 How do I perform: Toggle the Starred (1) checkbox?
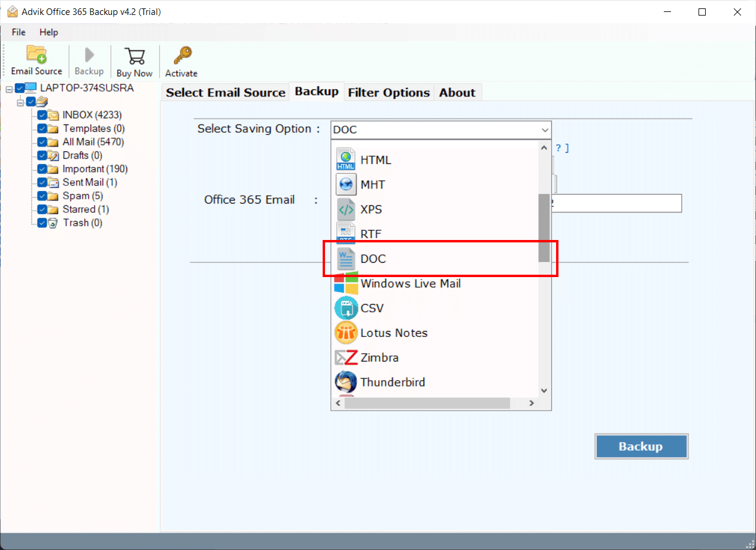(x=42, y=209)
